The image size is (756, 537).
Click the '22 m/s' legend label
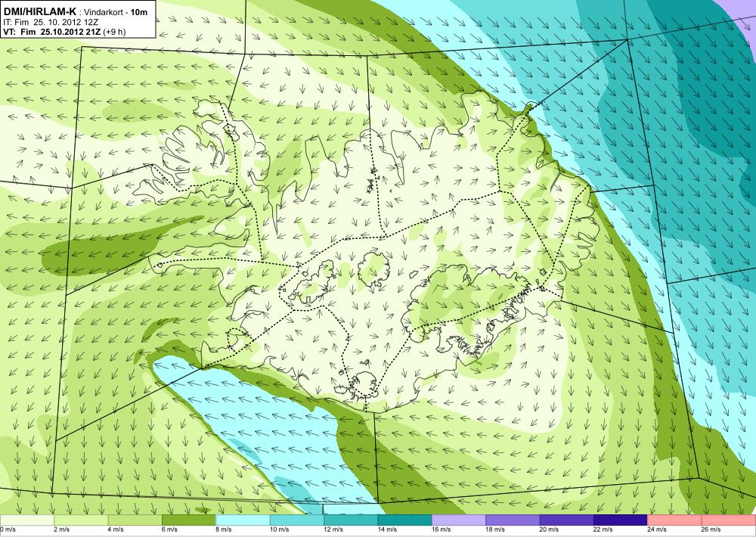click(603, 529)
